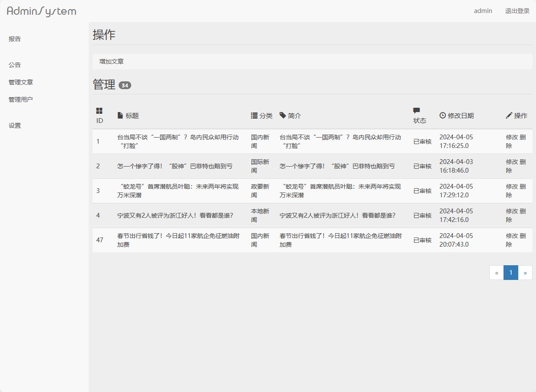
Task: Click the comment icon above 状态 column
Action: pos(417,111)
